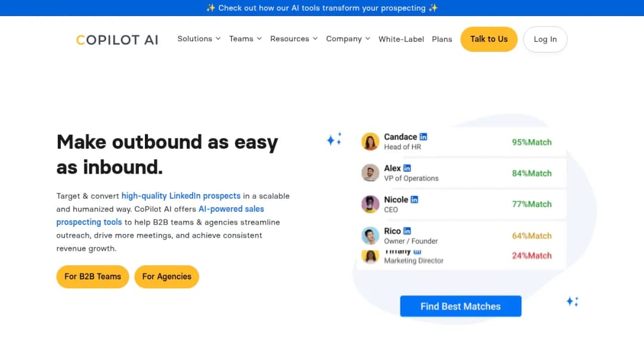Screen dimensions: 644x363
Task: Click the name Nicole in the list
Action: pyautogui.click(x=396, y=200)
